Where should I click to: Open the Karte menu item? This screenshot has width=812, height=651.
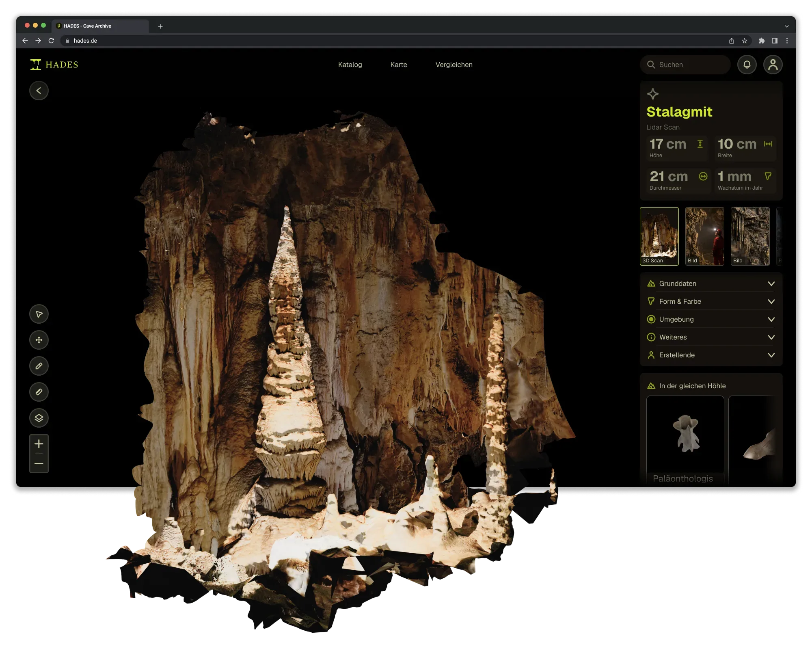tap(399, 65)
